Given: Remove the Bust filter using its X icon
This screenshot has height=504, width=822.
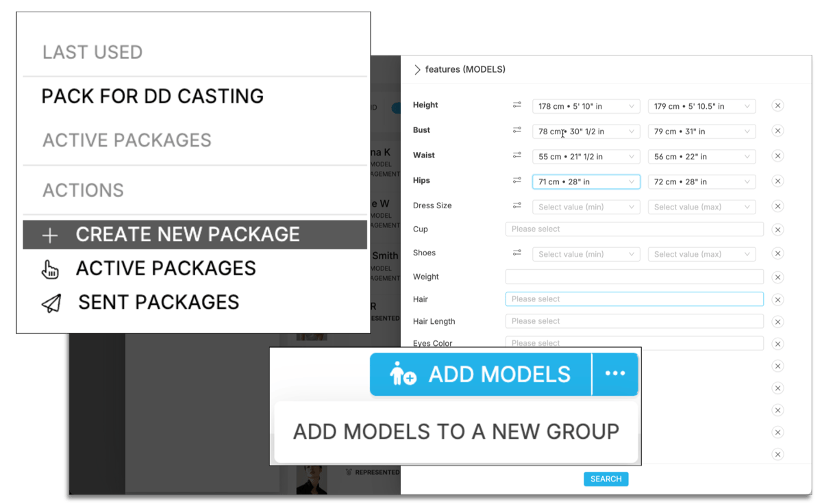Looking at the screenshot, I should click(x=777, y=131).
